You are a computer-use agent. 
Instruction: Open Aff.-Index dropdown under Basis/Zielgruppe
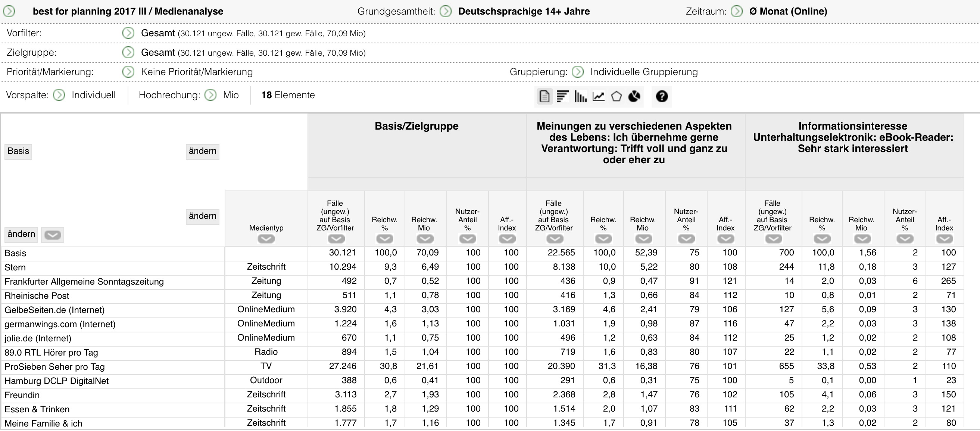pos(507,239)
